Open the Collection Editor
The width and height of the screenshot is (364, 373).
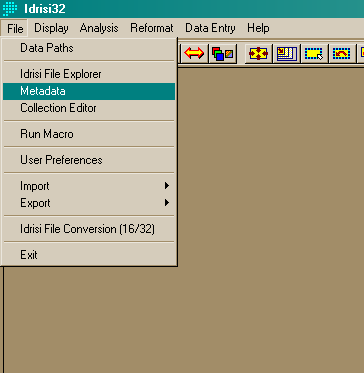point(89,108)
